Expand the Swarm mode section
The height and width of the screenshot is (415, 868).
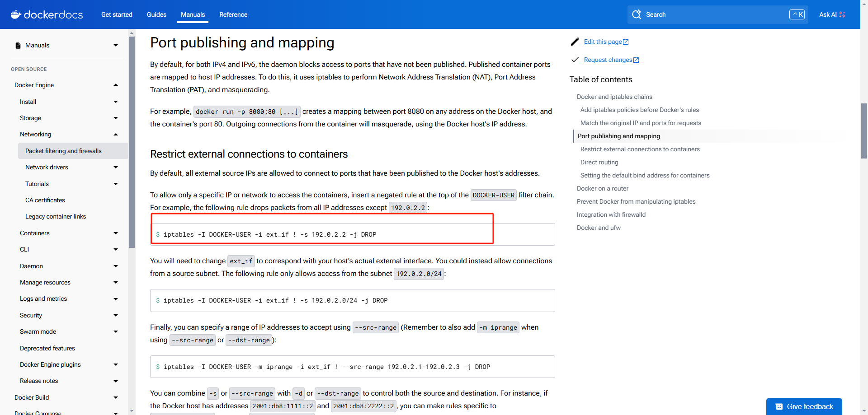(116, 331)
